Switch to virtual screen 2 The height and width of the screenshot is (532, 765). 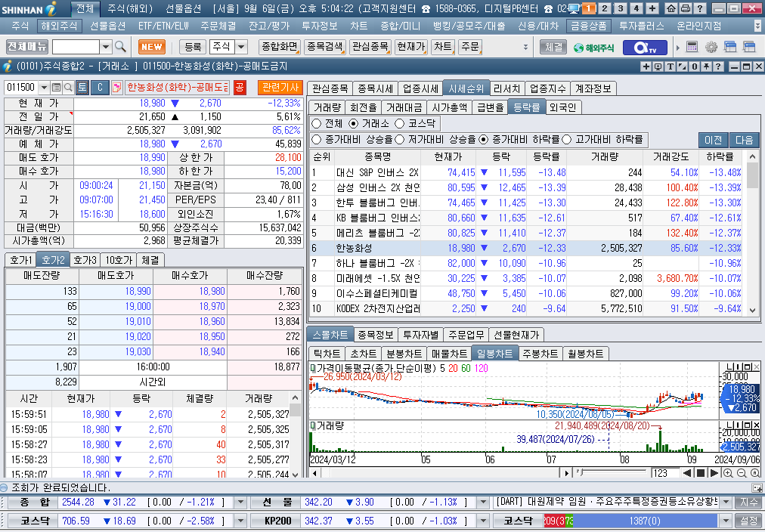tap(605, 8)
